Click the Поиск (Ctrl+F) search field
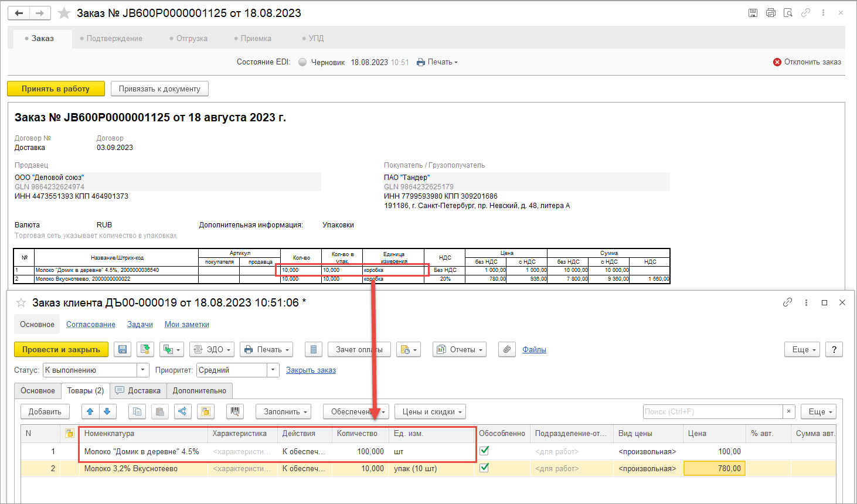This screenshot has width=857, height=504. (x=712, y=411)
